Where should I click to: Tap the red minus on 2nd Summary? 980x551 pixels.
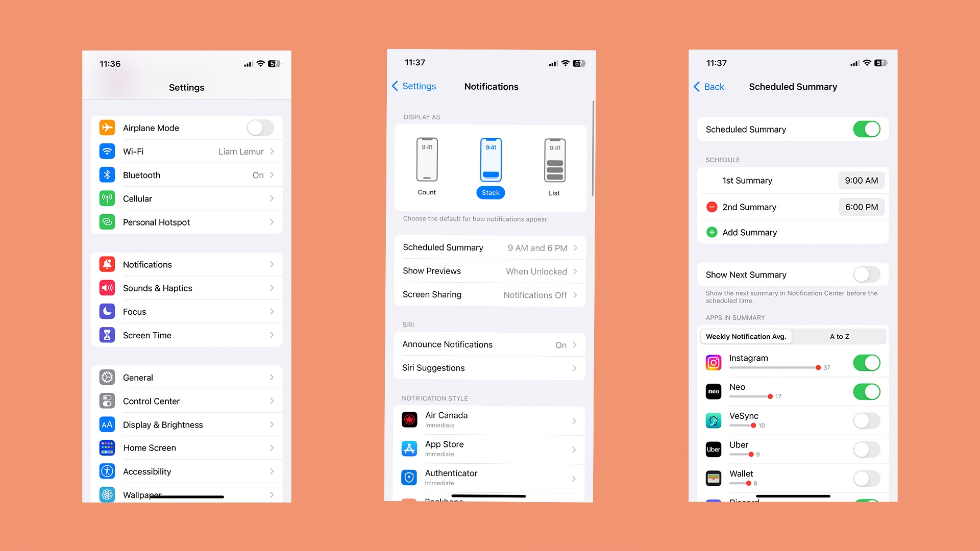coord(712,207)
